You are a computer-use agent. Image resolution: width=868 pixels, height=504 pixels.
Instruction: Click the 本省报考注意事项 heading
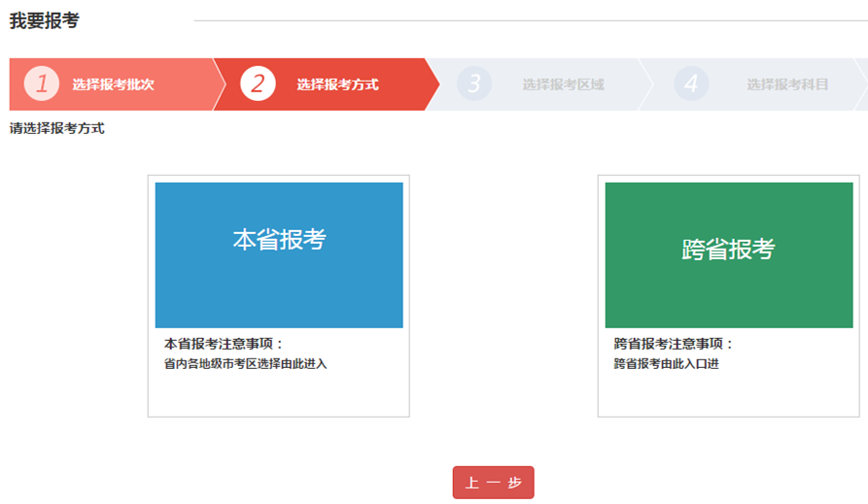224,344
